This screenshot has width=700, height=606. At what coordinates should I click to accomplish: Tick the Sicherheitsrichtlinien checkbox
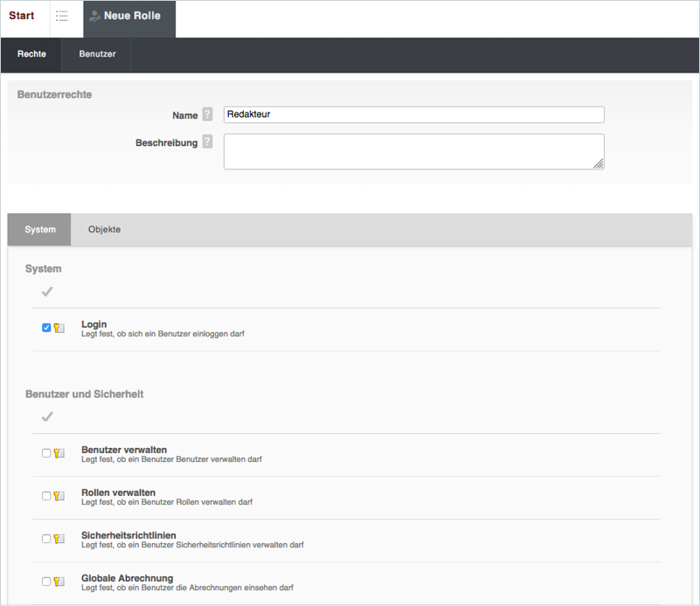tap(46, 539)
